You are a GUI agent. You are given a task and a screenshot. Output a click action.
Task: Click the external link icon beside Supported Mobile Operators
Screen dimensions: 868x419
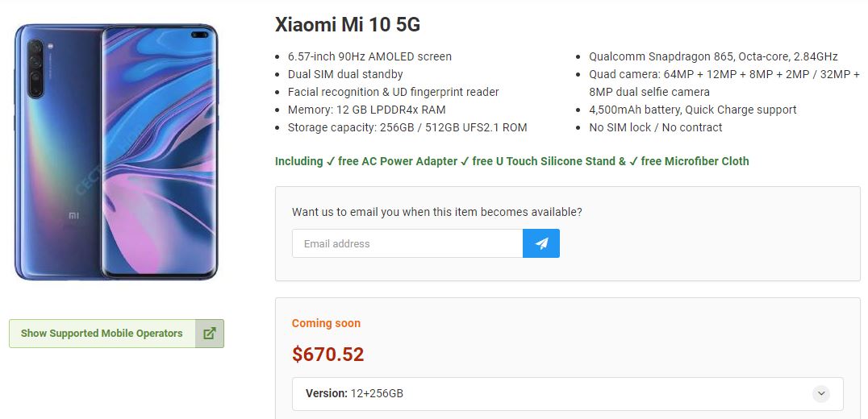210,334
